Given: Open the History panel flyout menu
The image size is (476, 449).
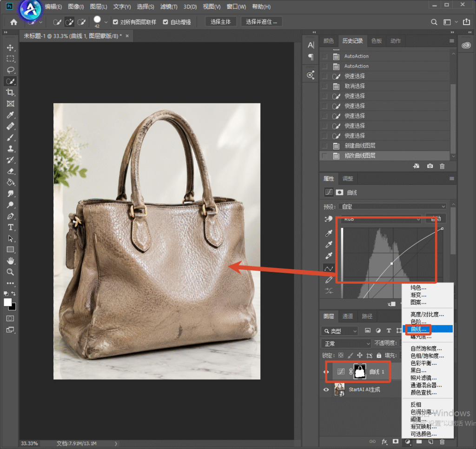Looking at the screenshot, I should [x=452, y=40].
